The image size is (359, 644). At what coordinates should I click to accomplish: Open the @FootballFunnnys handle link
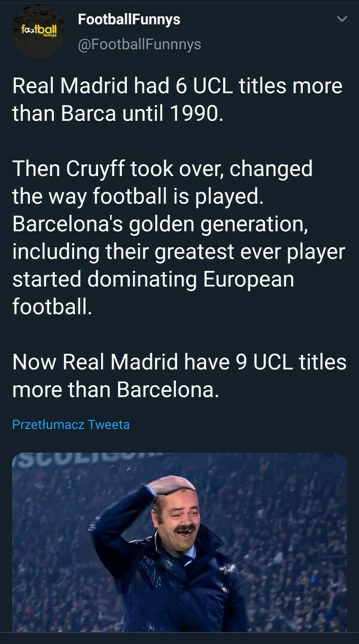click(x=139, y=44)
